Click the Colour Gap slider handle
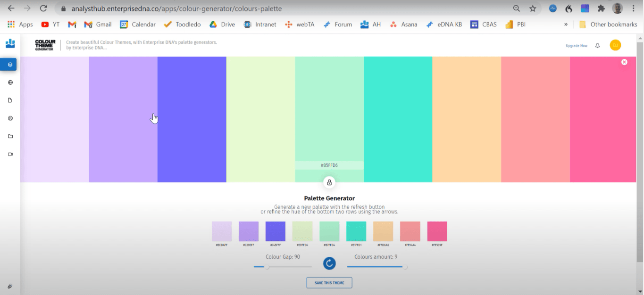 [x=267, y=267]
